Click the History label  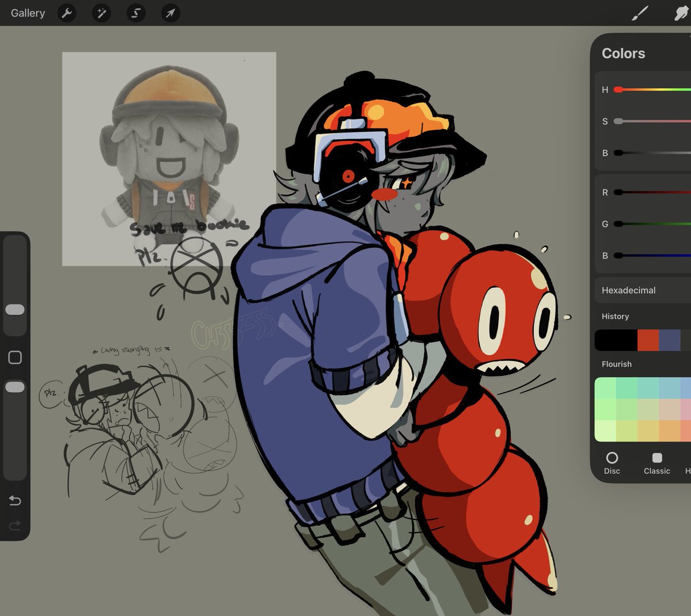615,316
